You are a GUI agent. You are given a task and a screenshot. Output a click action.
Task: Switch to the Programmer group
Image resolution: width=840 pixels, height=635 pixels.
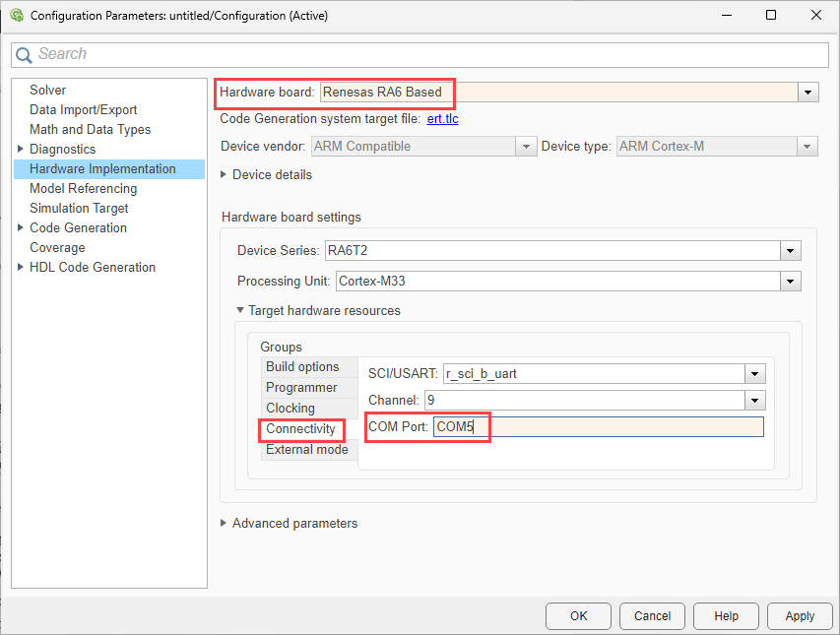click(x=301, y=388)
